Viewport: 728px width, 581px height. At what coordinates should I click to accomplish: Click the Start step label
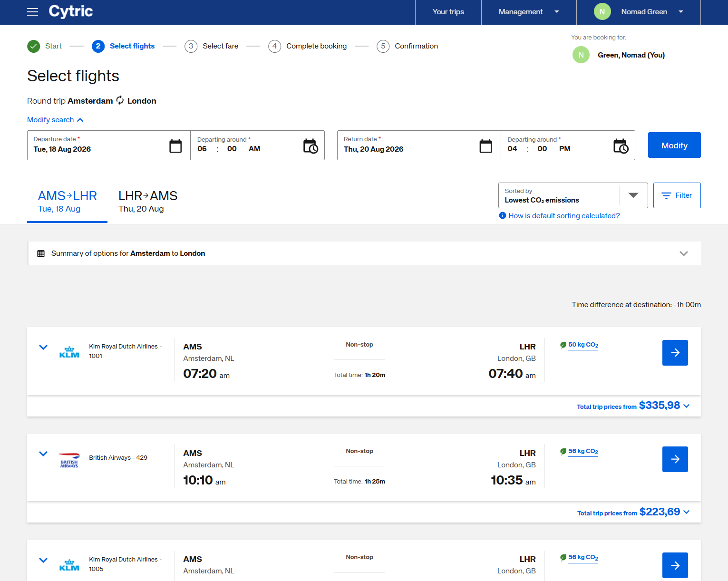click(x=53, y=46)
